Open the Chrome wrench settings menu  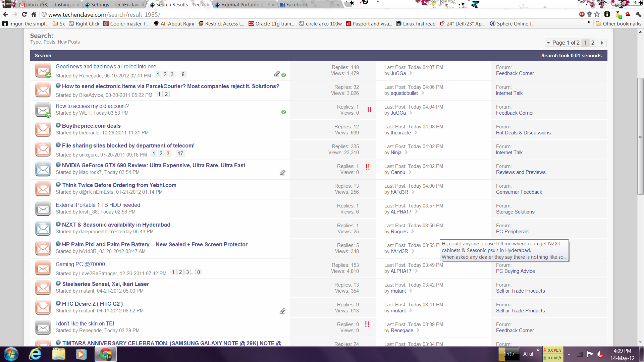638,14
